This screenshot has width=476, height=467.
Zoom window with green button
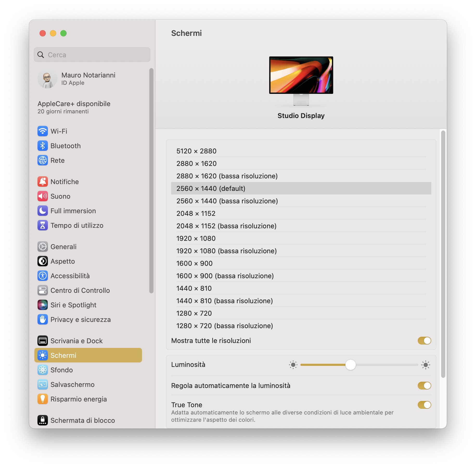[x=63, y=33]
